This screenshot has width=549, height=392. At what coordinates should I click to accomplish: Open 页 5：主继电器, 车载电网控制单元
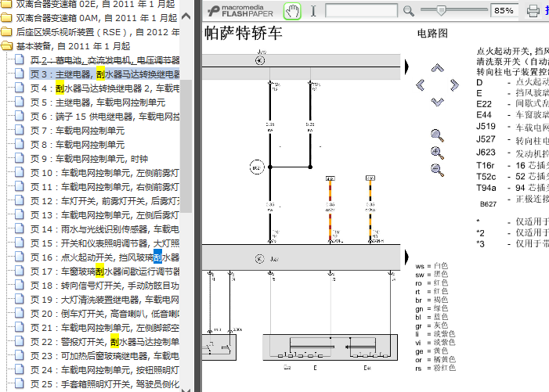coord(98,102)
